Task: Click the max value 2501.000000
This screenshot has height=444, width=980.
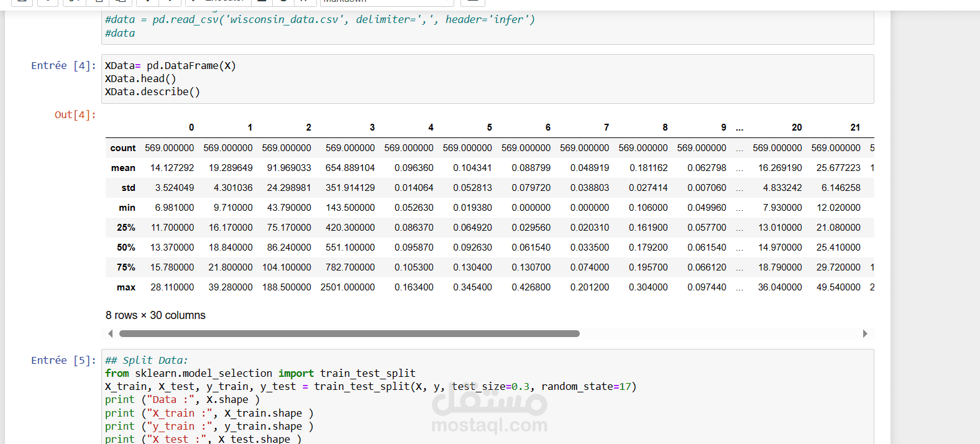Action: [x=347, y=287]
